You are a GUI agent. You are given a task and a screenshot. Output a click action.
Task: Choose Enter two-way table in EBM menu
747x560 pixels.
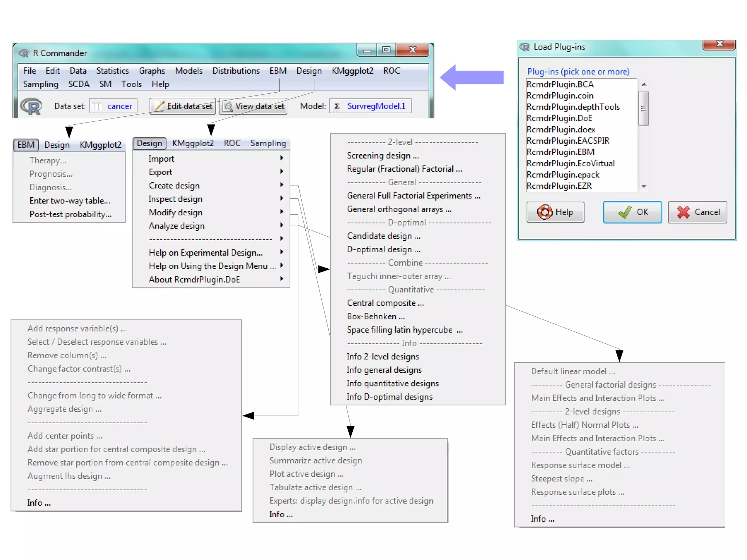(70, 201)
